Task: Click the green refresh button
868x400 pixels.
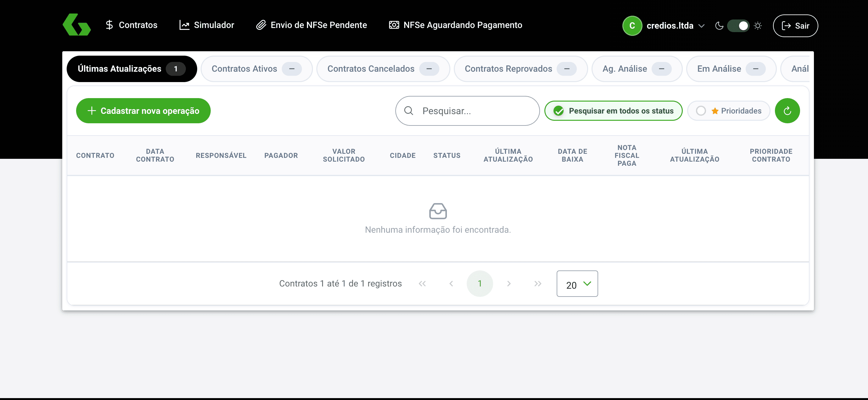Action: [x=787, y=111]
